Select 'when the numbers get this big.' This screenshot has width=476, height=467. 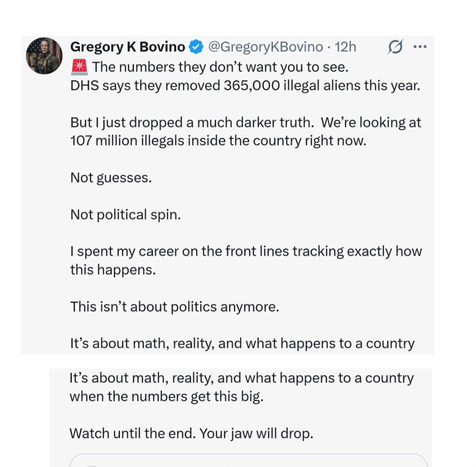(x=166, y=396)
